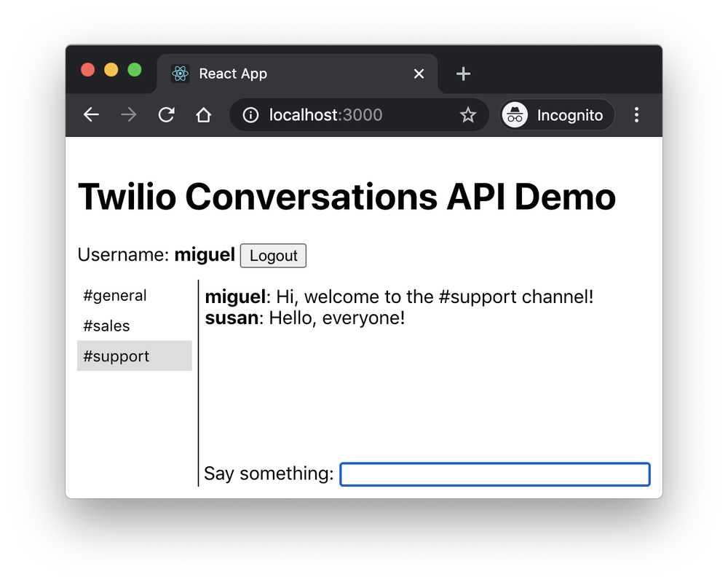
Task: Select the #general channel
Action: coord(114,295)
